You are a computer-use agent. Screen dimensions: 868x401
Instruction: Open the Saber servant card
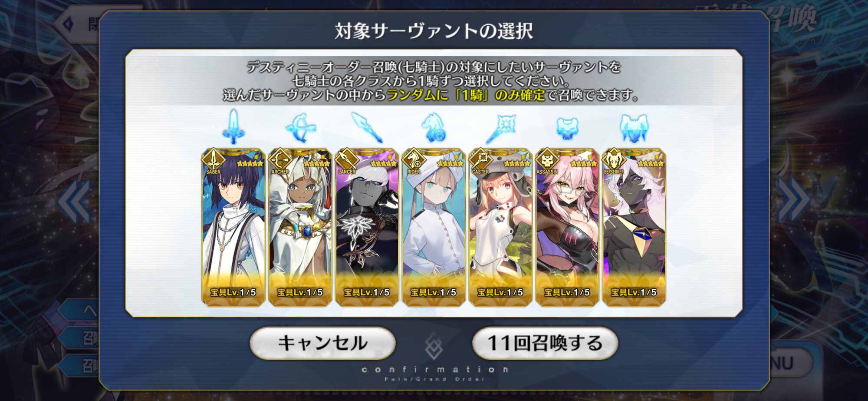233,227
